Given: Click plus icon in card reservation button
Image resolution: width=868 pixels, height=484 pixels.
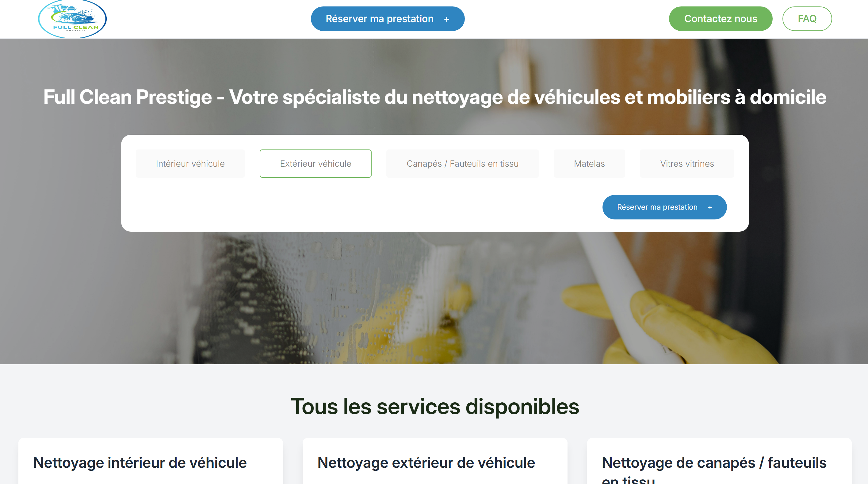Looking at the screenshot, I should [x=709, y=207].
